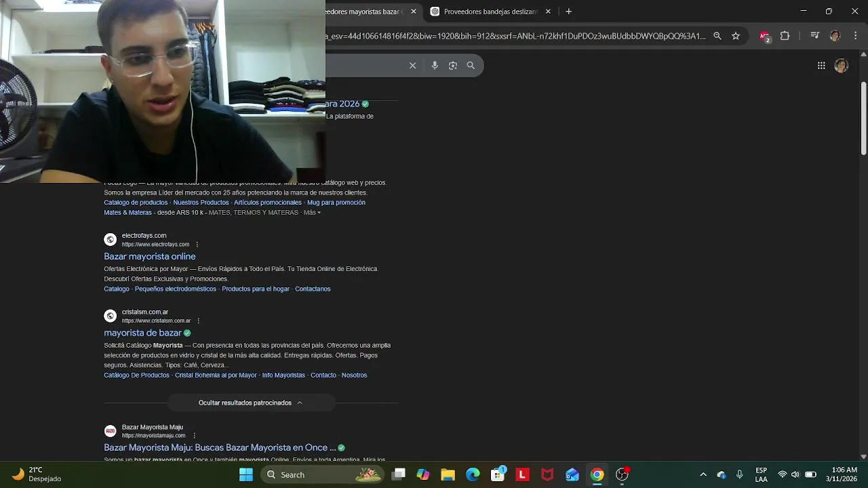The width and height of the screenshot is (868, 488).
Task: Open the 'Mug para promoción' sitelink
Action: (336, 203)
